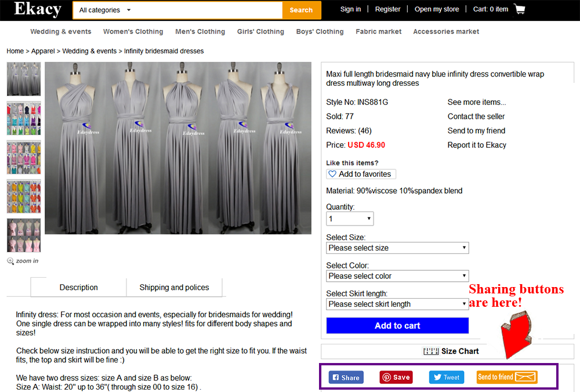The height and width of the screenshot is (392, 580).
Task: Expand the Quantity dropdown
Action: tap(350, 219)
